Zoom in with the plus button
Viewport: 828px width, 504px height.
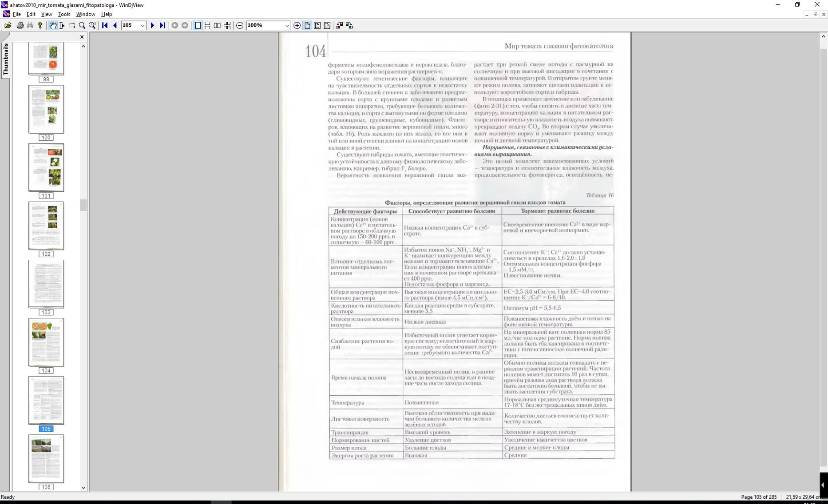click(297, 25)
